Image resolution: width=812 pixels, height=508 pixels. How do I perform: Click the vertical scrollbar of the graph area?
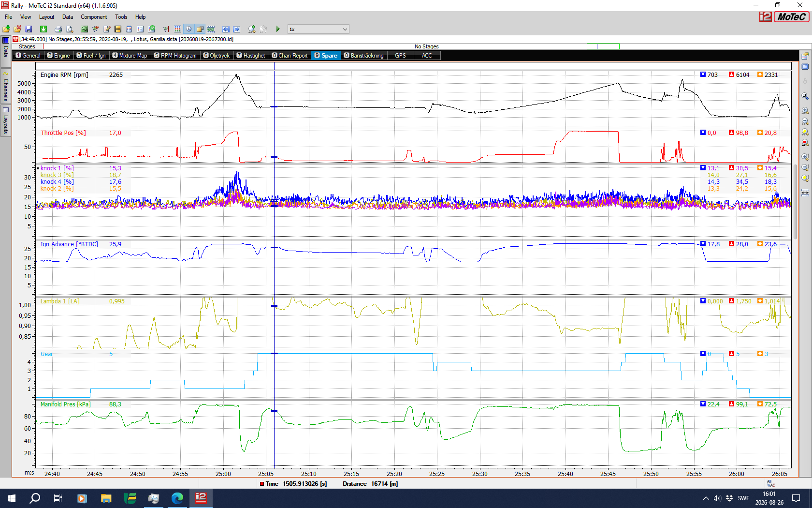[x=796, y=202]
